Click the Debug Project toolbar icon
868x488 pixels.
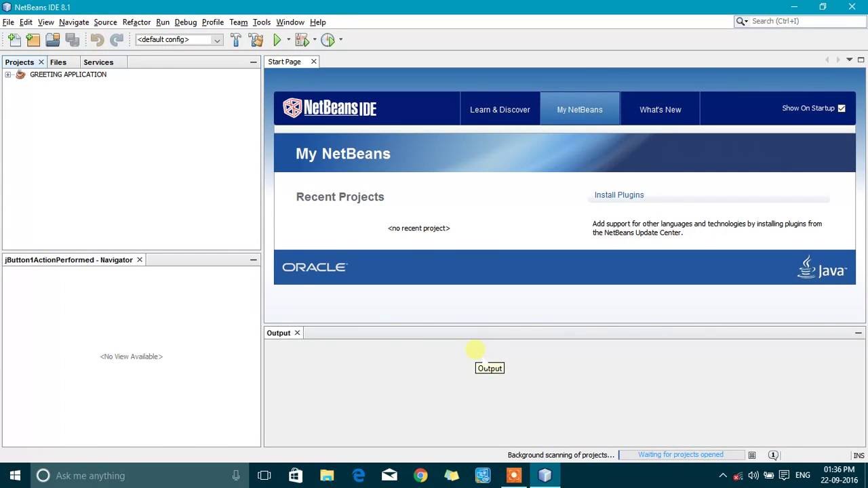coord(302,40)
